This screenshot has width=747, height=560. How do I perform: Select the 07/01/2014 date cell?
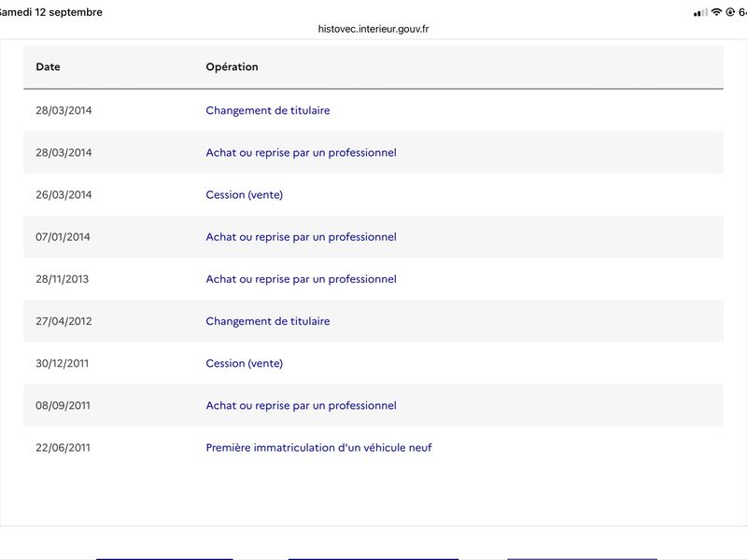pyautogui.click(x=63, y=237)
